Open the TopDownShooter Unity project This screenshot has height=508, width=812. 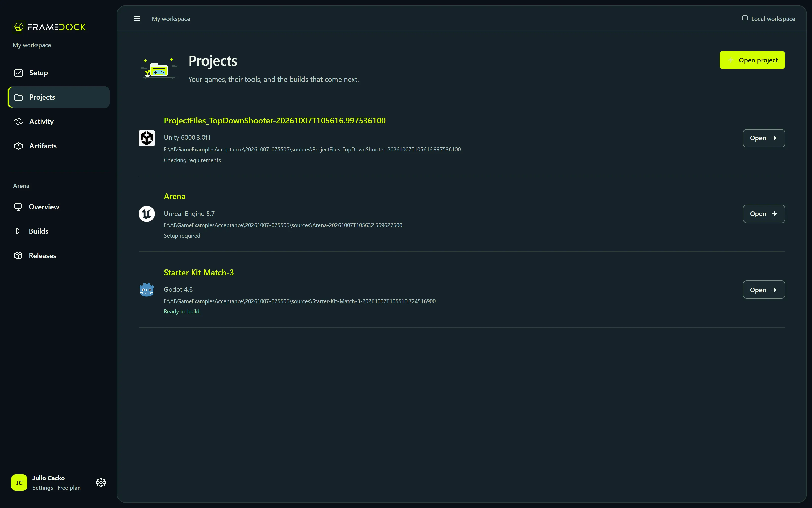(764, 138)
